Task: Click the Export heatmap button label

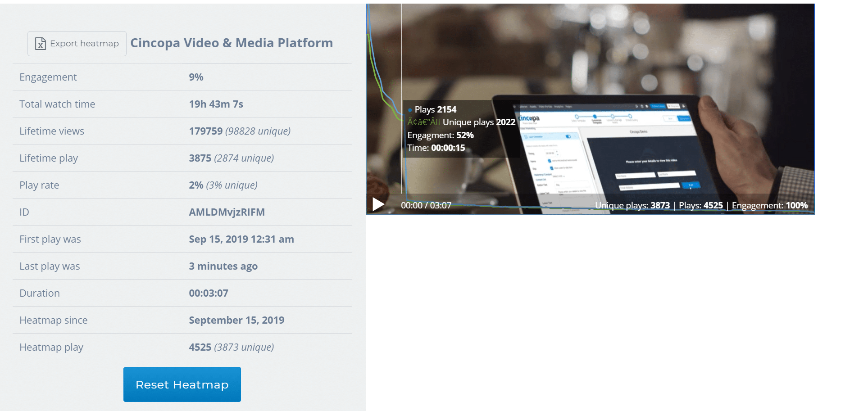Action: click(84, 44)
